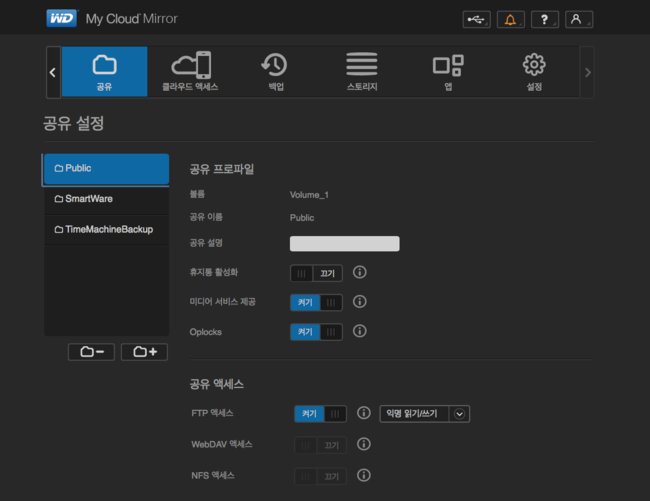Click the left arrow of navigation bar
Image resolution: width=650 pixels, height=501 pixels.
tap(53, 73)
